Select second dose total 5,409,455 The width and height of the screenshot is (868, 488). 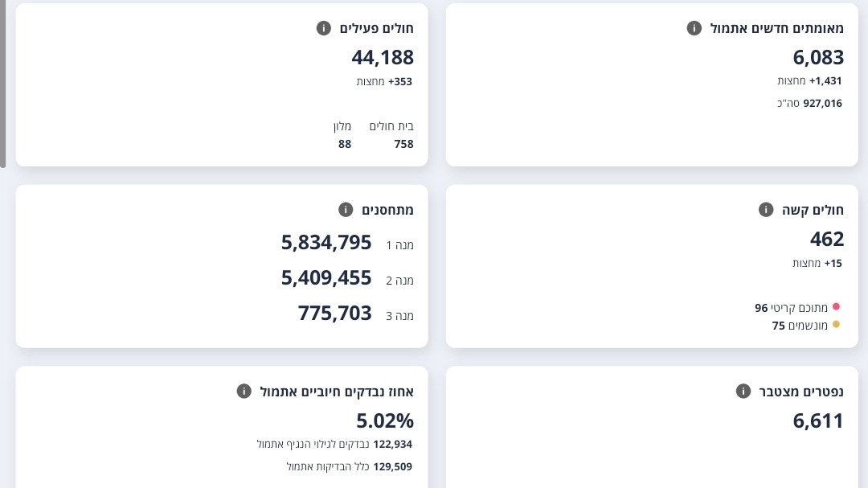326,277
